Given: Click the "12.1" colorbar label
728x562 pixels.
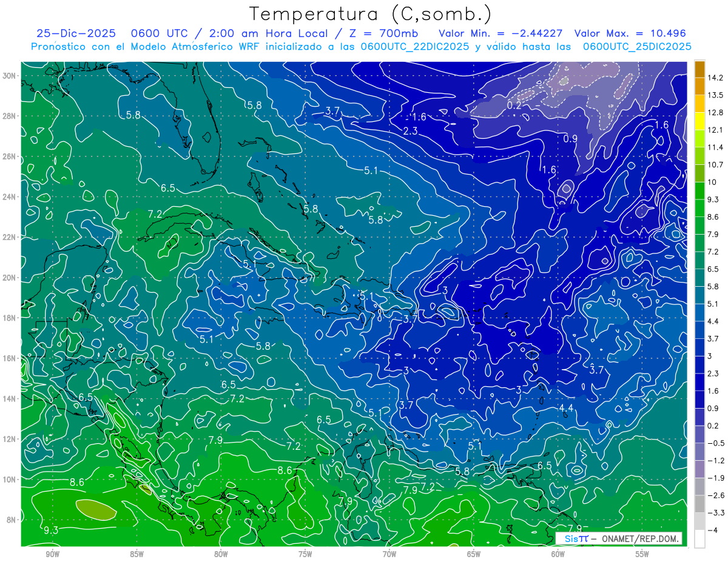Looking at the screenshot, I should click(716, 130).
